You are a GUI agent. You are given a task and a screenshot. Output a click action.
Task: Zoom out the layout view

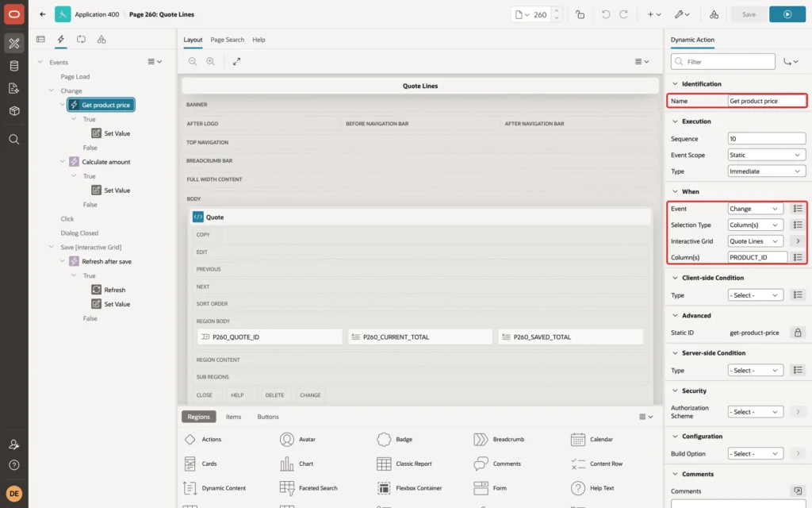(193, 61)
